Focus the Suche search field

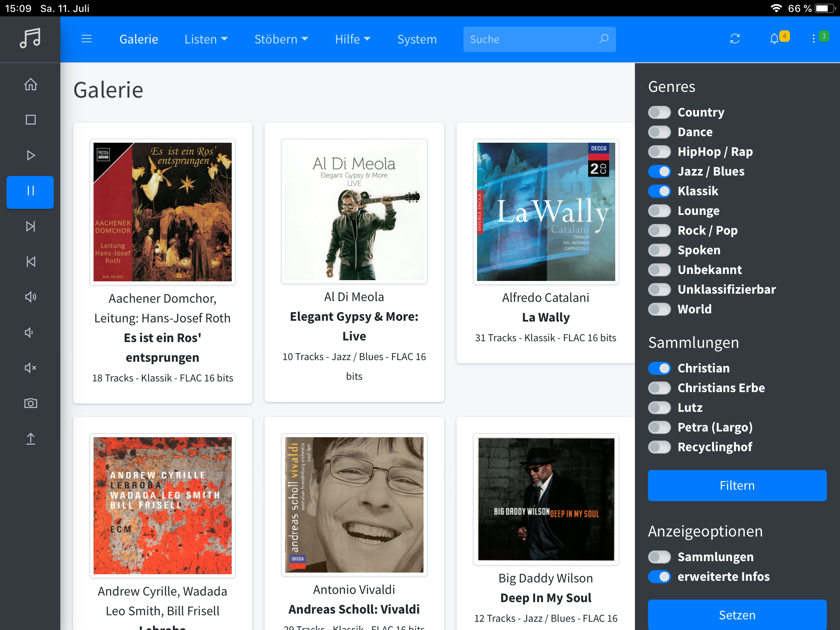pyautogui.click(x=539, y=39)
